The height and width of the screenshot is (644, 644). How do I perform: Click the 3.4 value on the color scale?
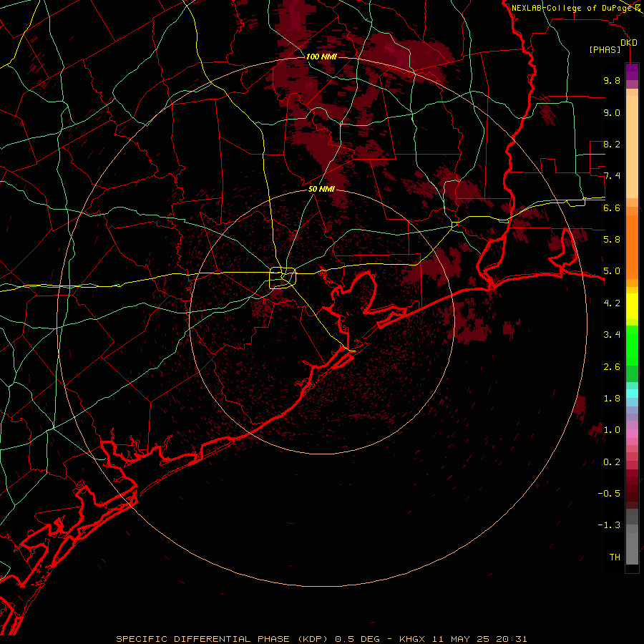coord(612,334)
